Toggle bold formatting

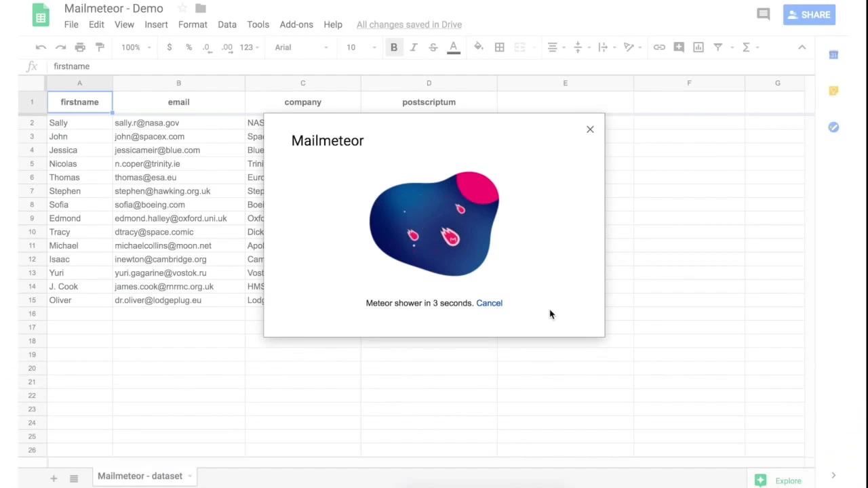393,47
